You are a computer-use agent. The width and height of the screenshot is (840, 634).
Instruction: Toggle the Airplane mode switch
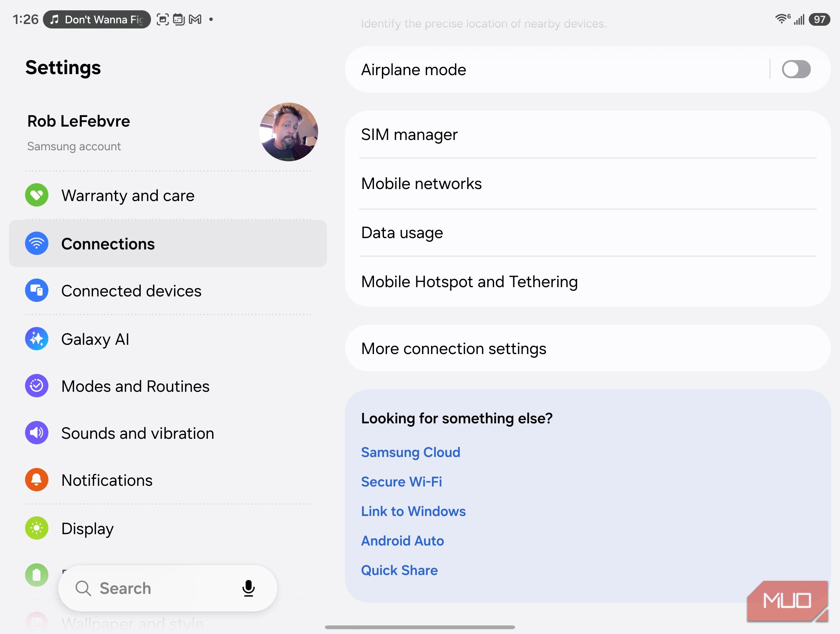tap(796, 70)
